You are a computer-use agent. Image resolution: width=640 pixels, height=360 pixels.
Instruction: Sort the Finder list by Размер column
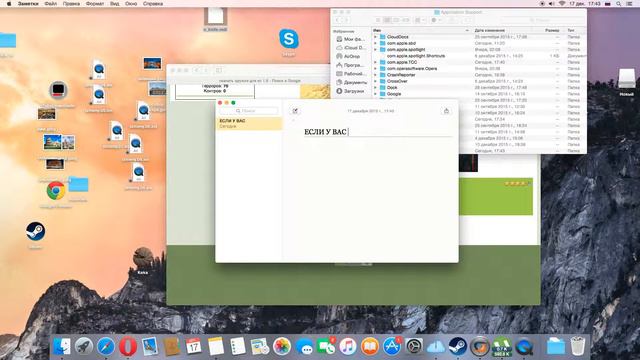pyautogui.click(x=552, y=31)
